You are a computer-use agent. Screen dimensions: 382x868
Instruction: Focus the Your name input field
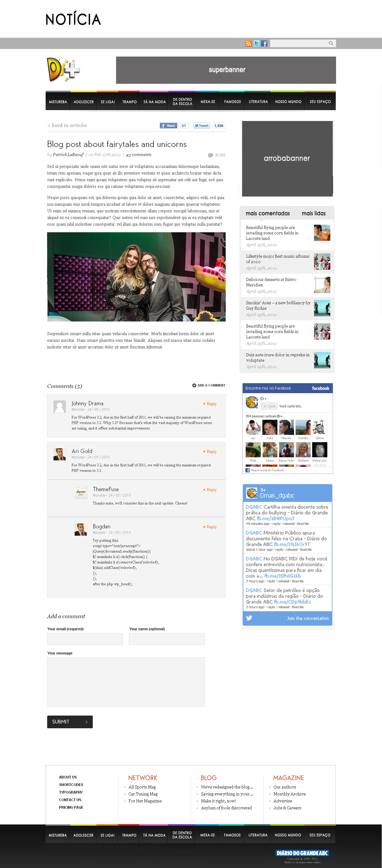pos(167,639)
